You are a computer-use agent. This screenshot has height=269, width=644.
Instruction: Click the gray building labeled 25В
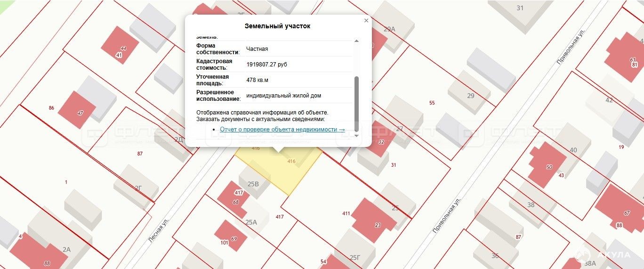pyautogui.click(x=253, y=181)
